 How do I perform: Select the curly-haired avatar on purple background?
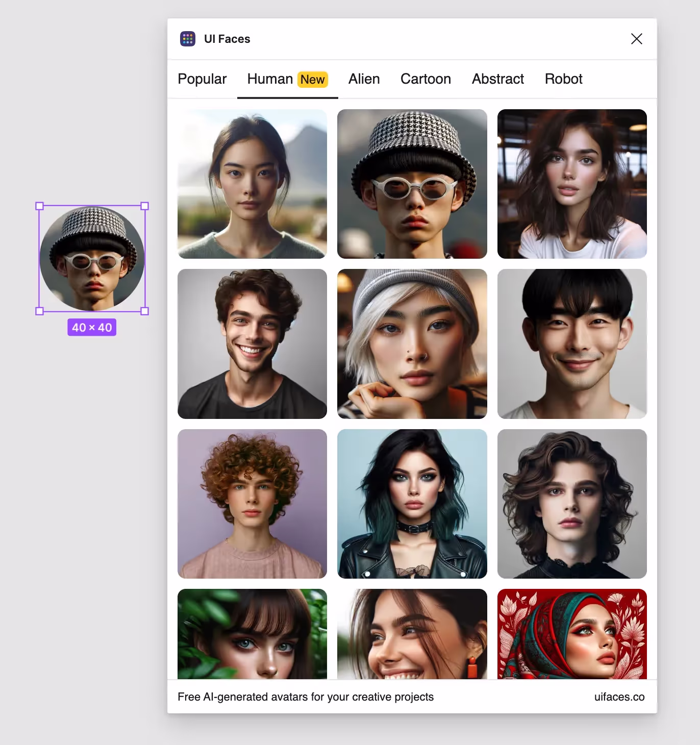coord(252,504)
